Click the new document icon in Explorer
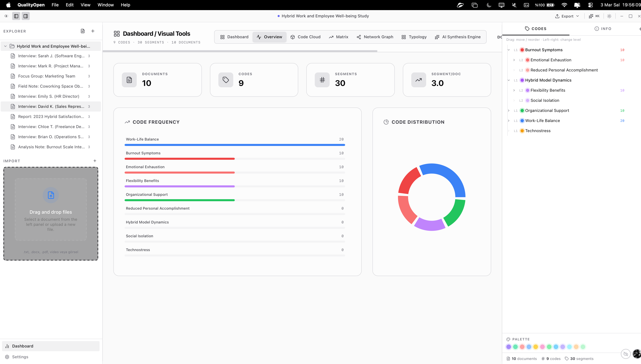This screenshot has height=364, width=641. click(83, 31)
